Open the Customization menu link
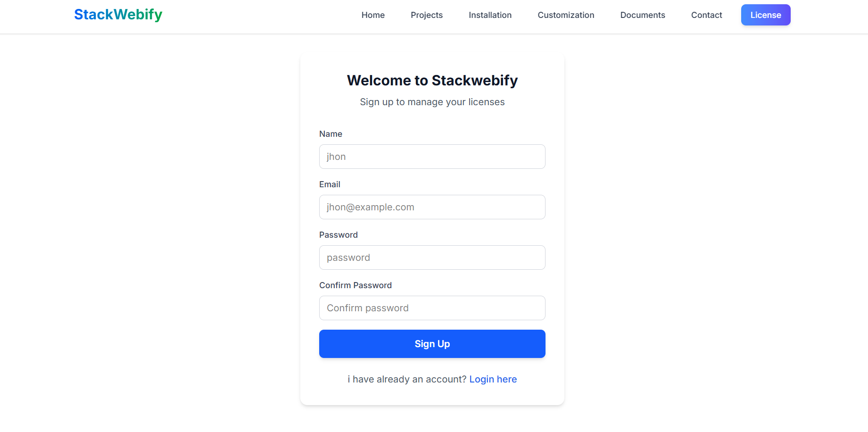 [x=566, y=15]
